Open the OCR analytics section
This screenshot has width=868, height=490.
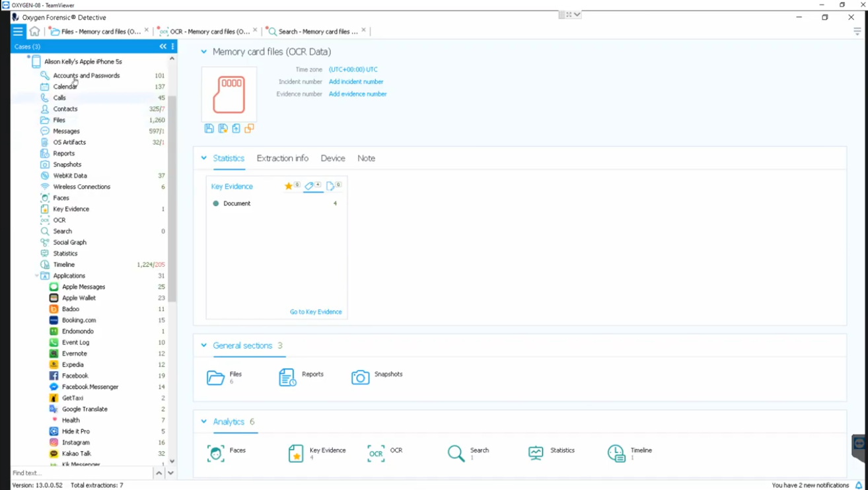376,453
